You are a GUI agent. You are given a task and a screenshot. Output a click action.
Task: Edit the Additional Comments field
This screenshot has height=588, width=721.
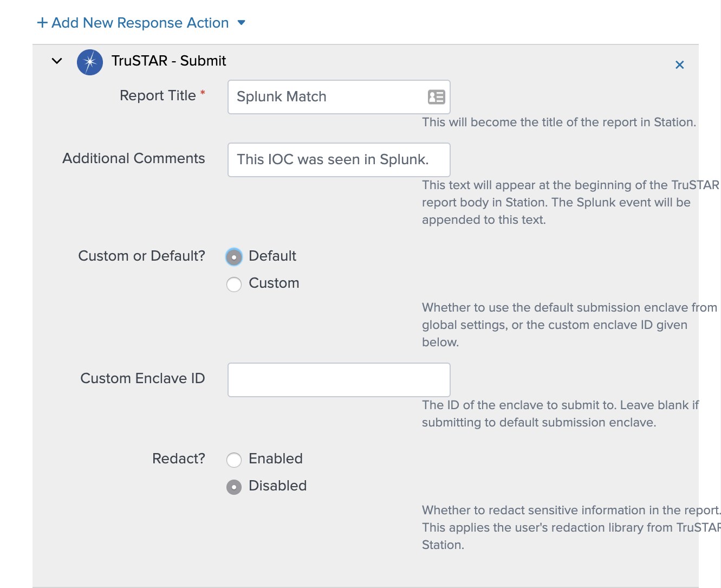coord(339,160)
